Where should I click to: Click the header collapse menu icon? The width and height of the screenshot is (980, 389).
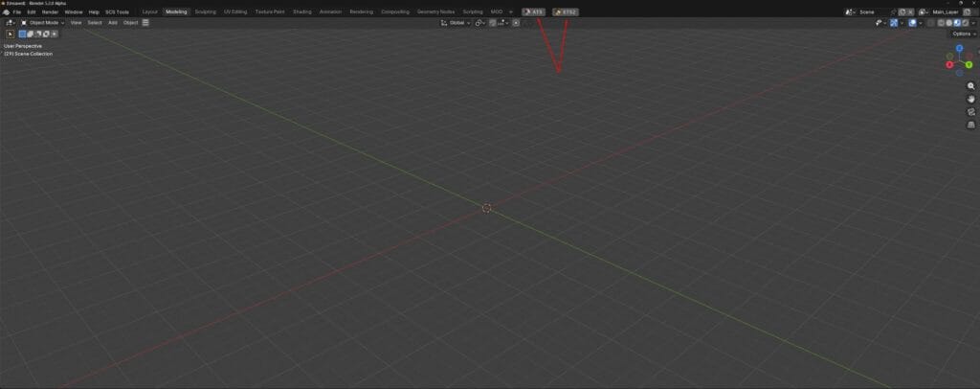point(145,22)
